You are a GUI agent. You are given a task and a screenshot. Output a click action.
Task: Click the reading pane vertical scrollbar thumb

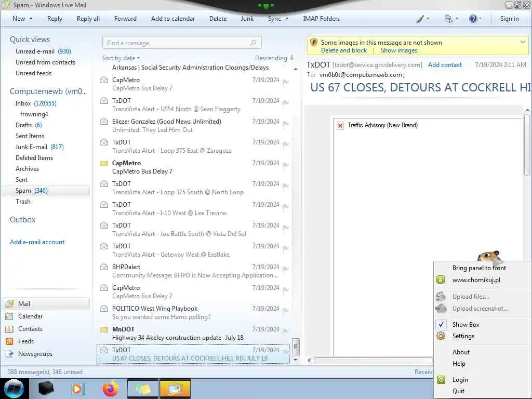tap(527, 144)
